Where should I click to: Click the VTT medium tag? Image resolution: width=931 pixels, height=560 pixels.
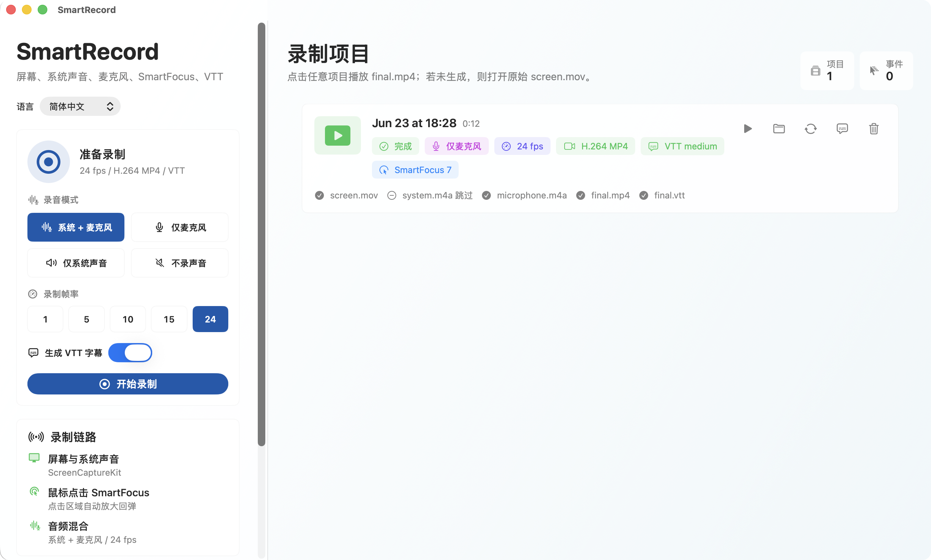point(682,146)
